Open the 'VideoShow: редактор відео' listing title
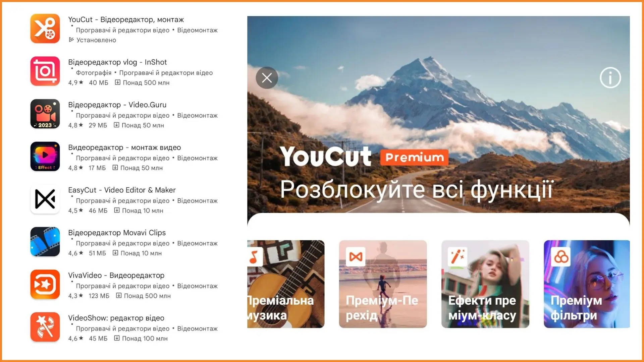 point(116,318)
